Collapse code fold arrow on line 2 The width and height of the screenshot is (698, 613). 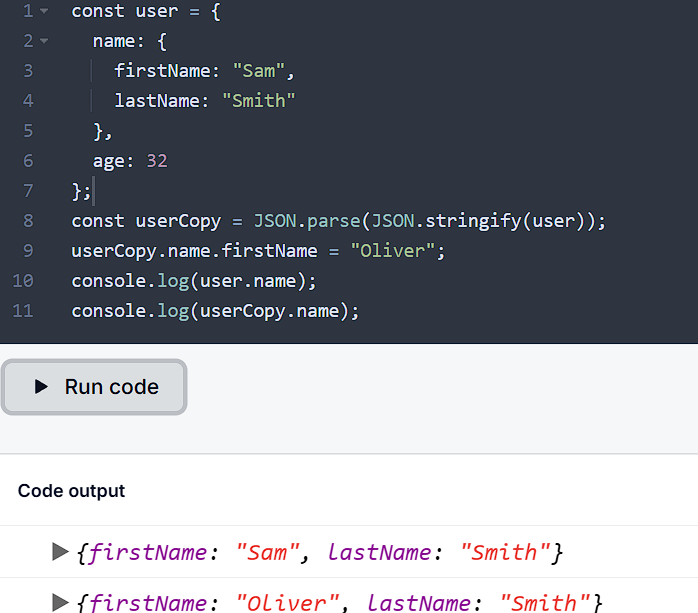point(44,41)
